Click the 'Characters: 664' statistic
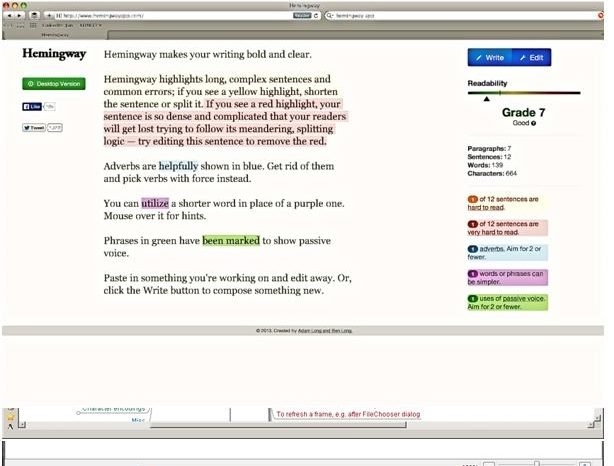 click(492, 173)
